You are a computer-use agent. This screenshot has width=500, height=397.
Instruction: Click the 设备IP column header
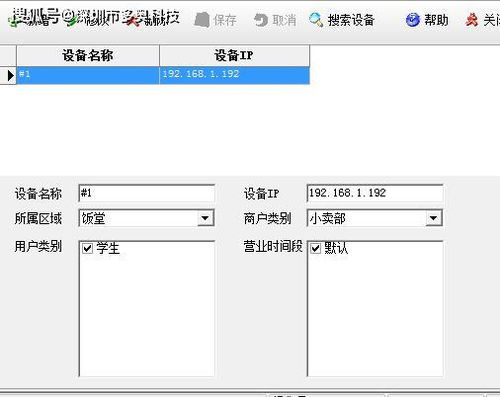pyautogui.click(x=234, y=56)
